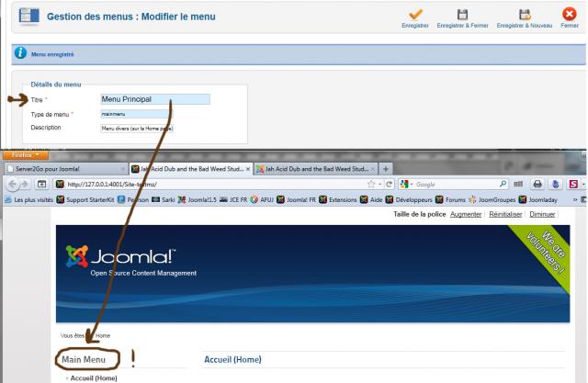The width and height of the screenshot is (588, 383).
Task: Click the bookmark star in the URL bar
Action: click(371, 184)
